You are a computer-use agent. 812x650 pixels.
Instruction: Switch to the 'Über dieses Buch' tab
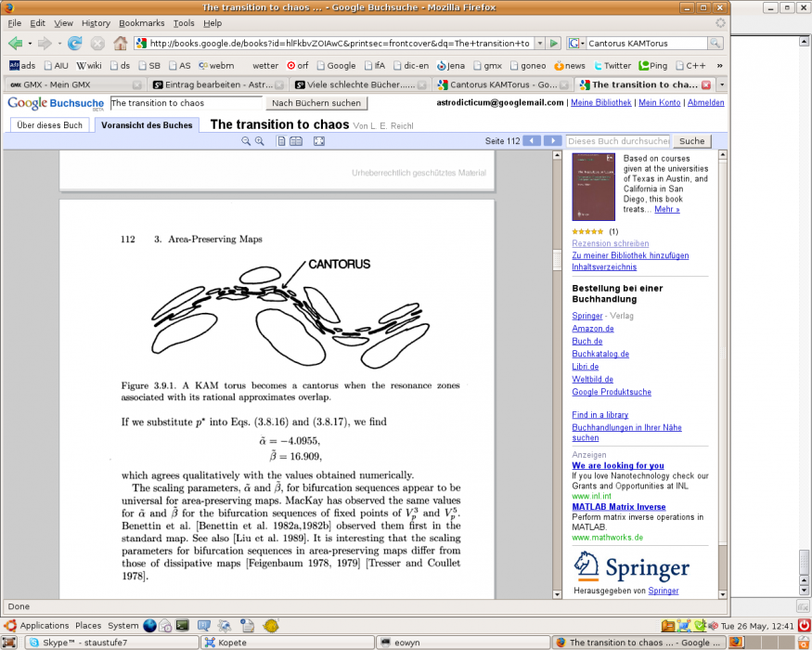[x=50, y=124]
